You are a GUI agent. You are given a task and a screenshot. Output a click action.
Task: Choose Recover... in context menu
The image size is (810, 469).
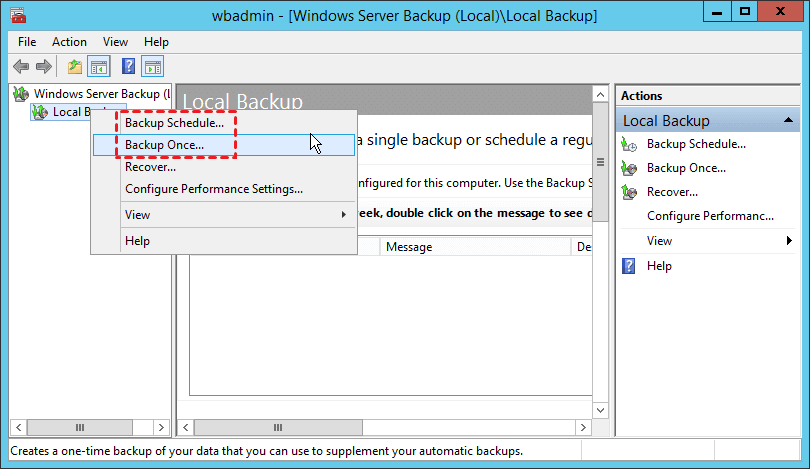click(x=224, y=167)
